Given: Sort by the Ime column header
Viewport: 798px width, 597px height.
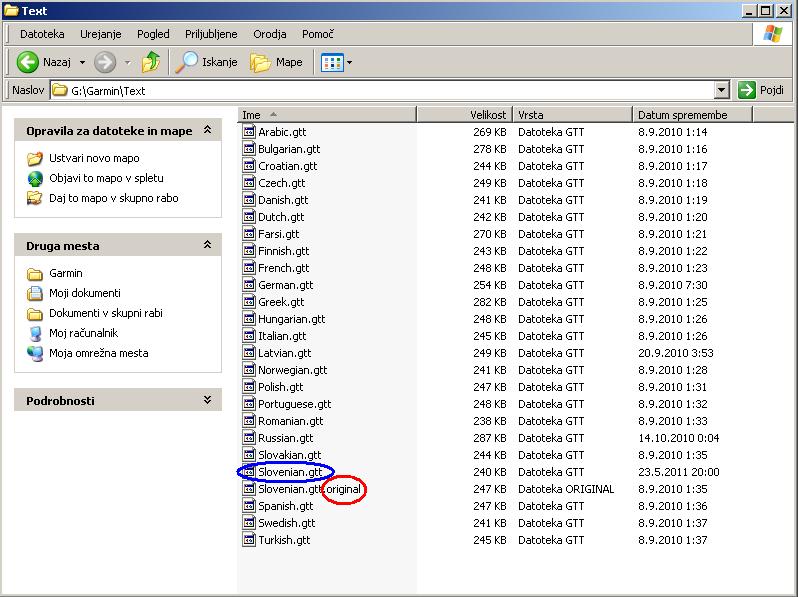Looking at the screenshot, I should (327, 115).
